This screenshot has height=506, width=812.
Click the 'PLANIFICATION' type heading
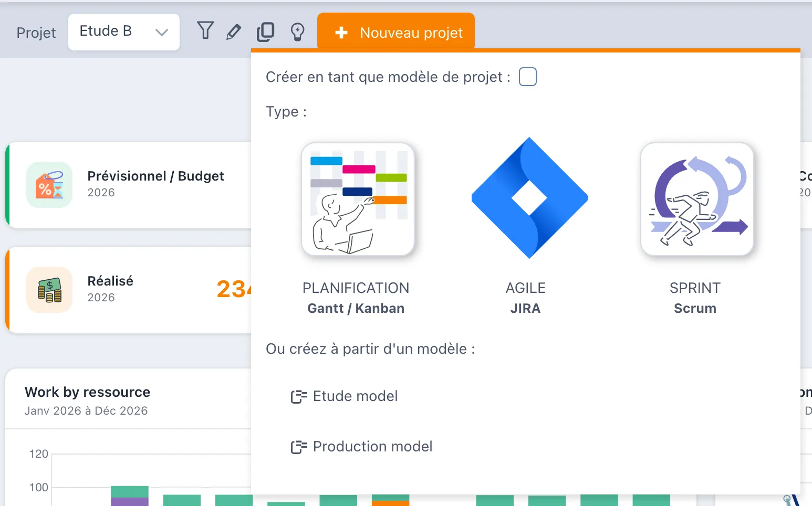[356, 288]
